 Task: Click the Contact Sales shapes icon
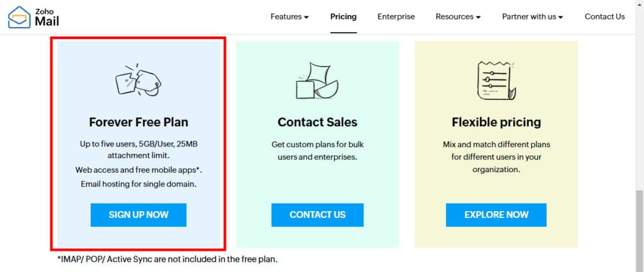[x=318, y=81]
